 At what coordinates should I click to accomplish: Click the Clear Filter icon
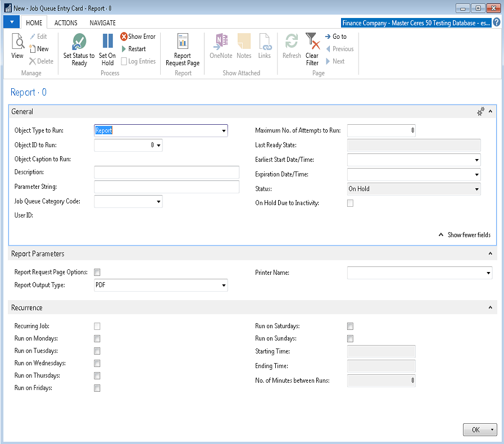(312, 49)
